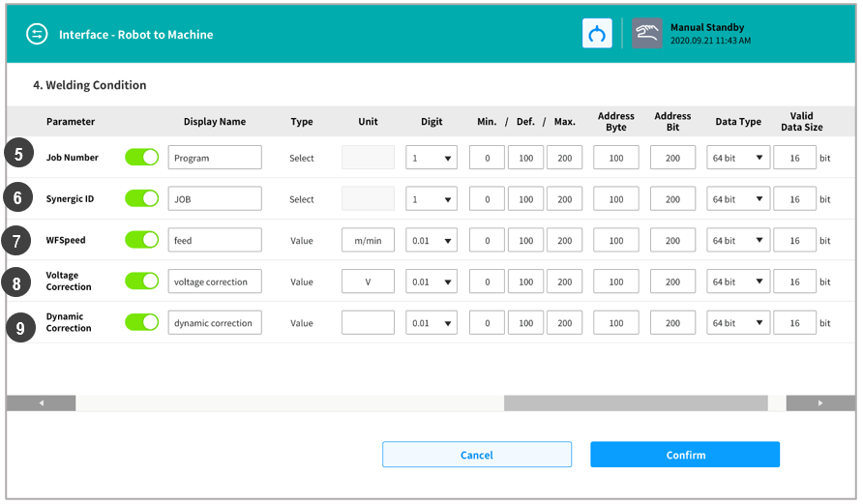Viewport: 863px width, 504px height.
Task: Open the Digit dropdown for Job Number
Action: tap(431, 158)
